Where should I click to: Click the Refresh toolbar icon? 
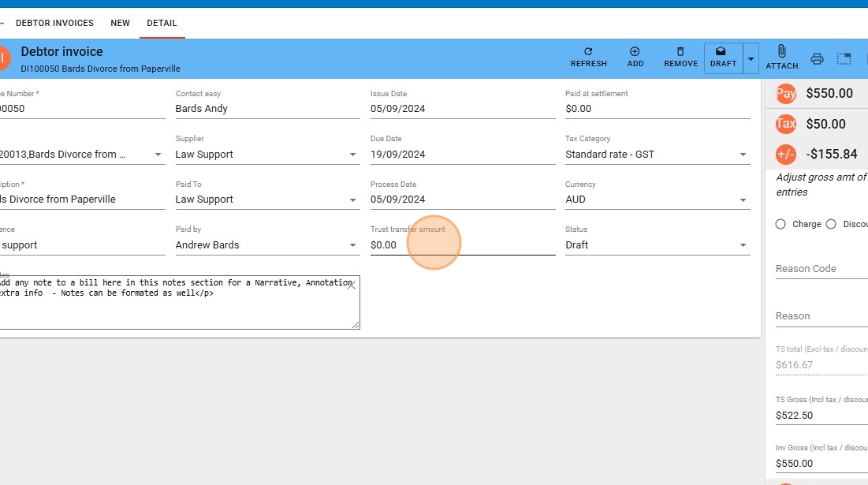(x=588, y=51)
